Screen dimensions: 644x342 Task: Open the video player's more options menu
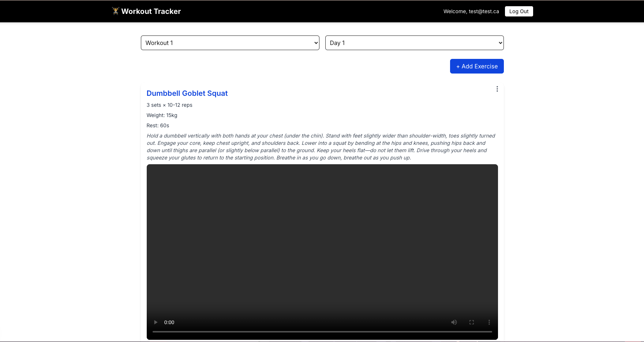coord(489,322)
